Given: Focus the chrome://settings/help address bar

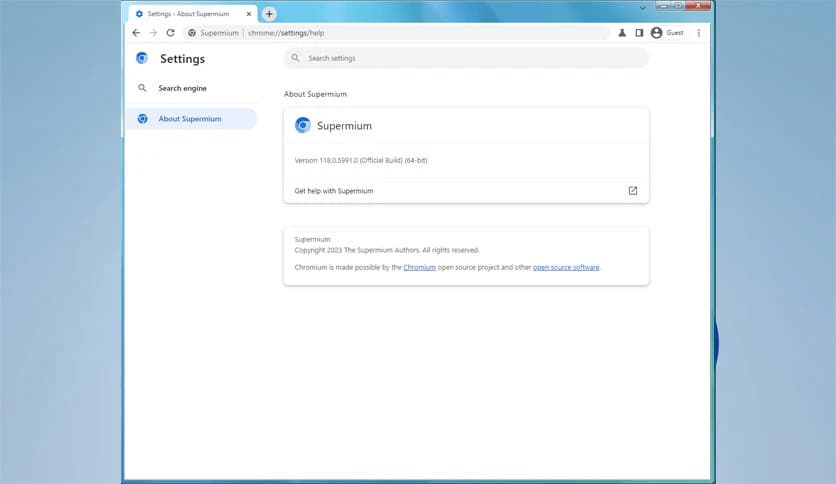Looking at the screenshot, I should pyautogui.click(x=397, y=33).
